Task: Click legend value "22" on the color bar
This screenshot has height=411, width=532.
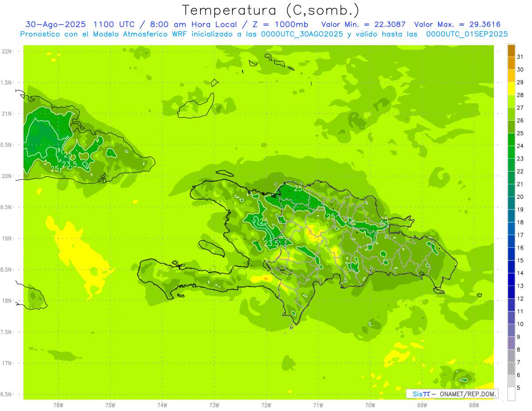Action: [x=520, y=172]
